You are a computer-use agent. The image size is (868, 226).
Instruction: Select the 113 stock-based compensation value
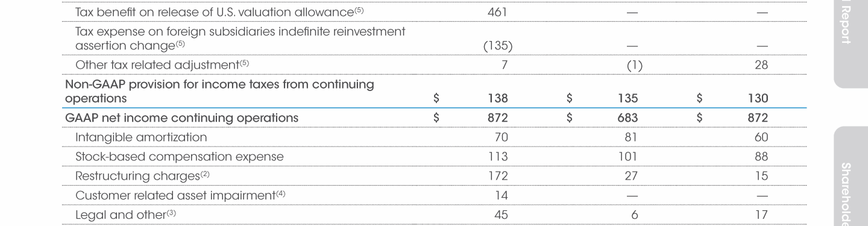[x=500, y=157]
